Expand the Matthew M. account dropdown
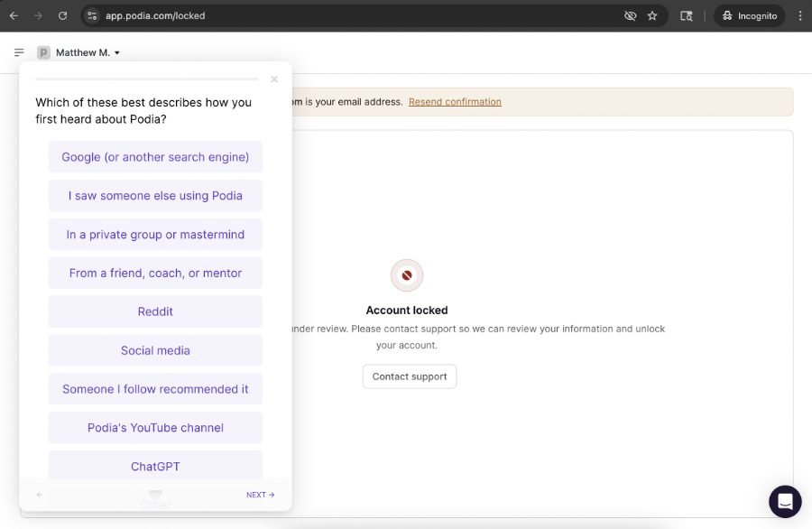 [x=88, y=52]
